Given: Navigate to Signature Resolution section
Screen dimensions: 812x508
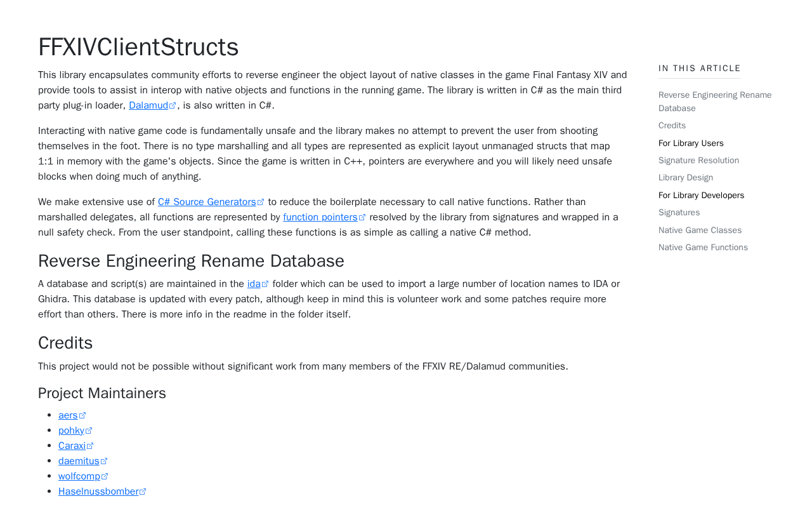Looking at the screenshot, I should click(x=698, y=161).
